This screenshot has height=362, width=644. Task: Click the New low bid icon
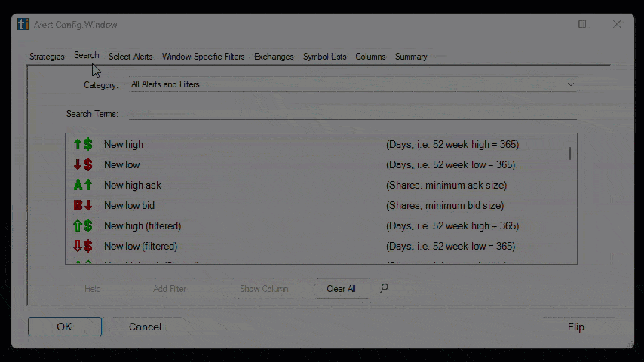(83, 205)
